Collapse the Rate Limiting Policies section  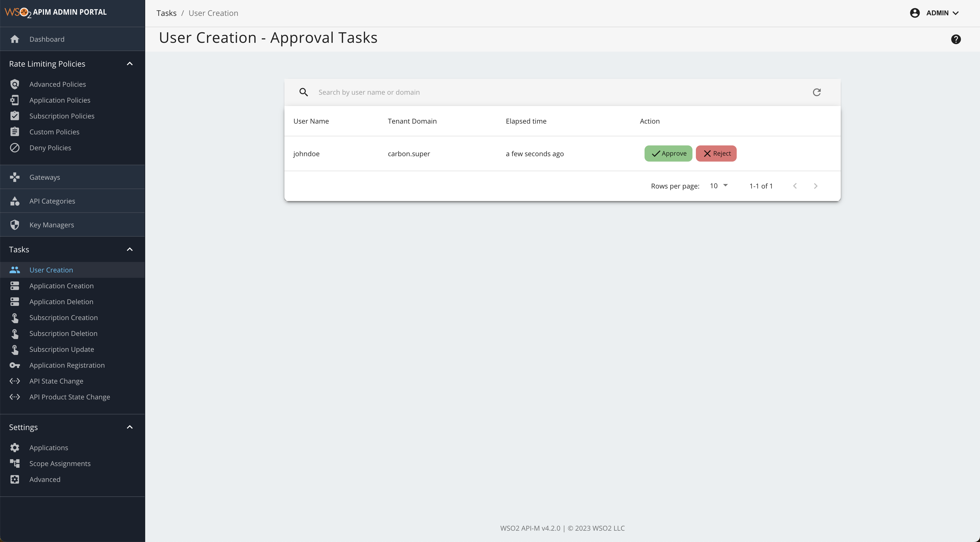click(x=129, y=63)
